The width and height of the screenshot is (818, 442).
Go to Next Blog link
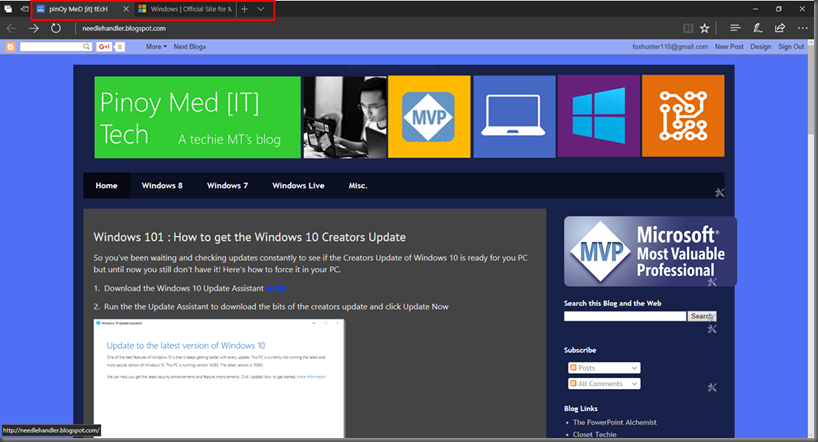pos(189,46)
